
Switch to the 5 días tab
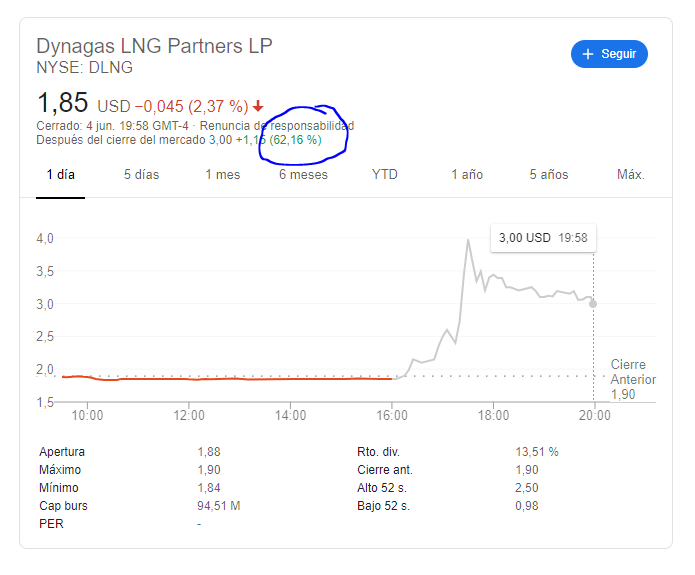pyautogui.click(x=141, y=174)
